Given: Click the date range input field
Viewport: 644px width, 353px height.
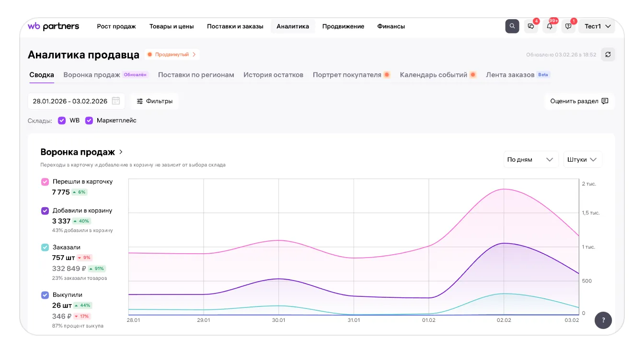Looking at the screenshot, I should [x=70, y=101].
